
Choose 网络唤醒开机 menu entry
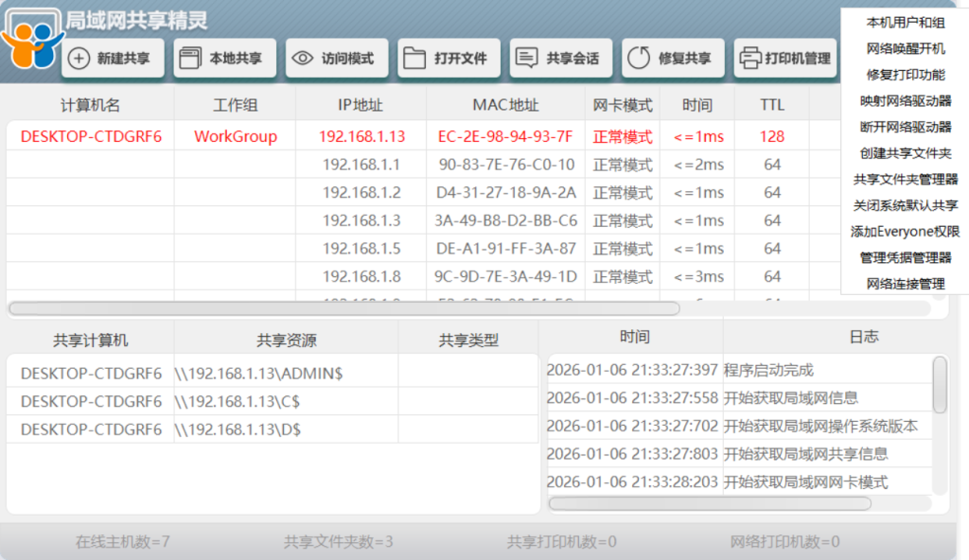click(905, 48)
